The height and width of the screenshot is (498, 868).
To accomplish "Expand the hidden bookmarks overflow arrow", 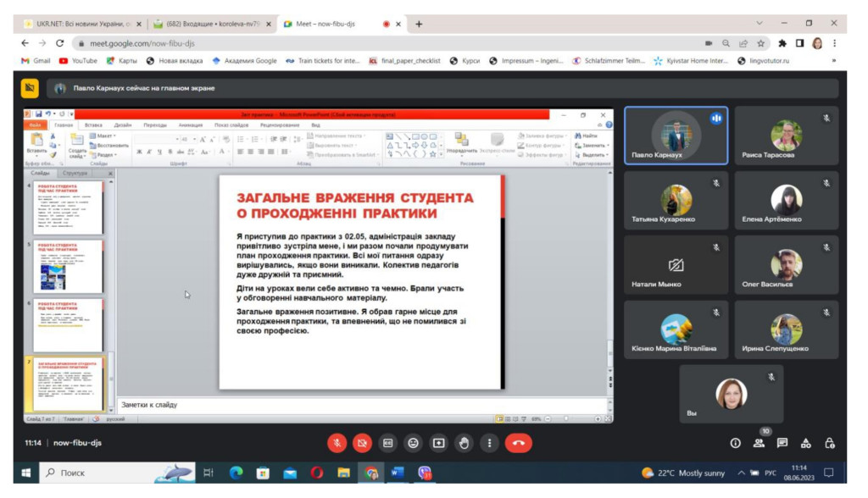I will tap(833, 61).
